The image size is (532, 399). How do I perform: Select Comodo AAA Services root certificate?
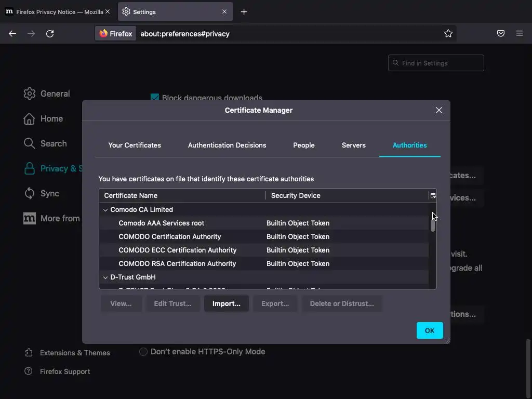(x=264, y=223)
